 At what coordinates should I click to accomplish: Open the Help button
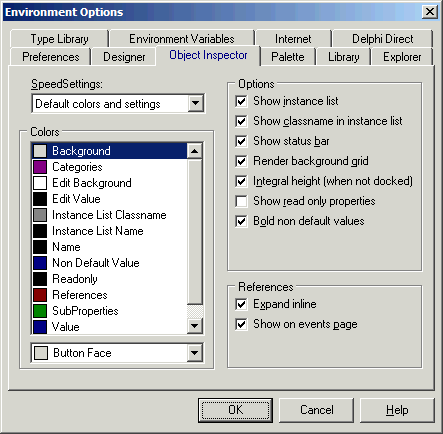397,410
